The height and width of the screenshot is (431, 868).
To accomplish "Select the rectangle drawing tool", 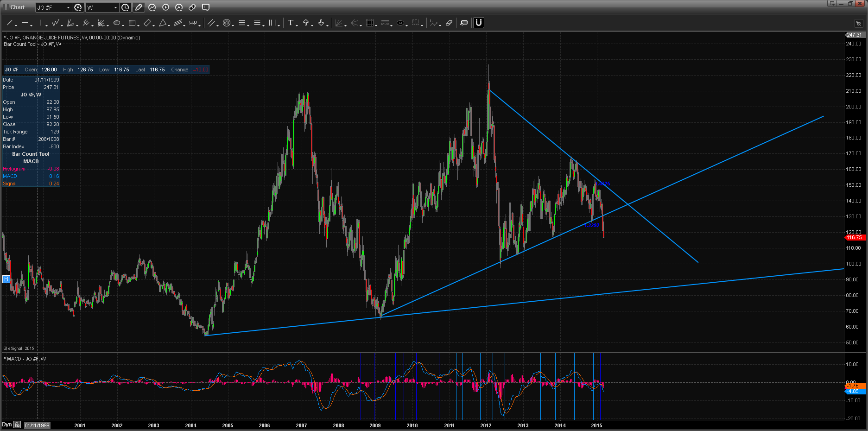I will (x=132, y=23).
